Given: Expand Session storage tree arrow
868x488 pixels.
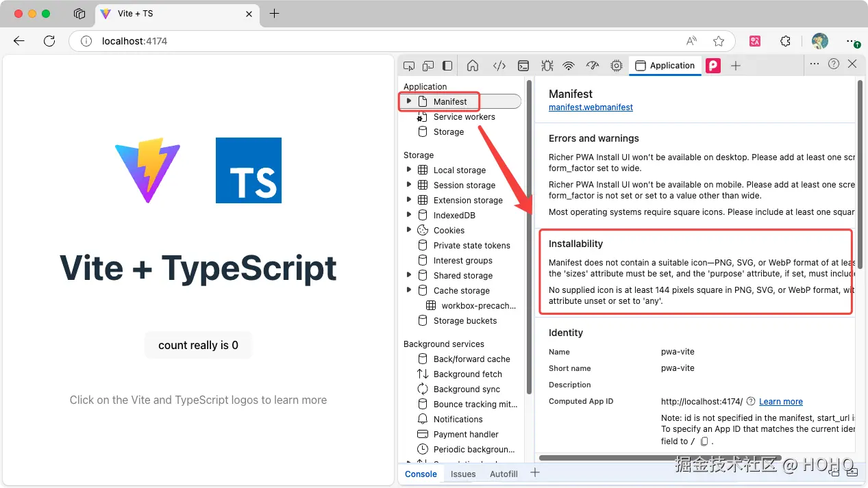Looking at the screenshot, I should click(x=409, y=185).
